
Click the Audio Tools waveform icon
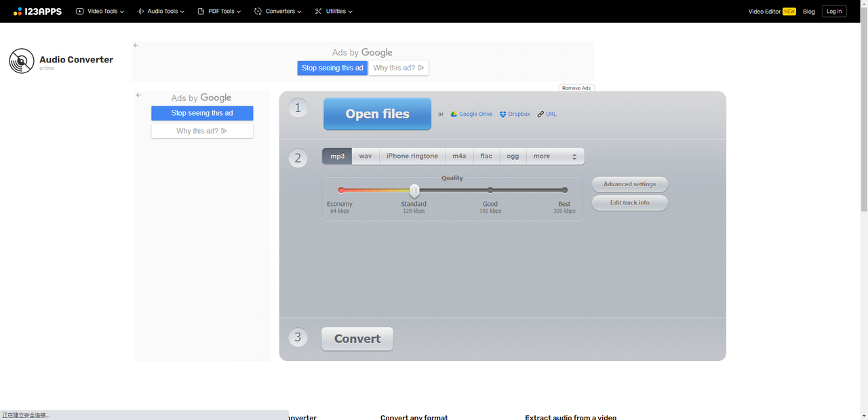point(140,12)
